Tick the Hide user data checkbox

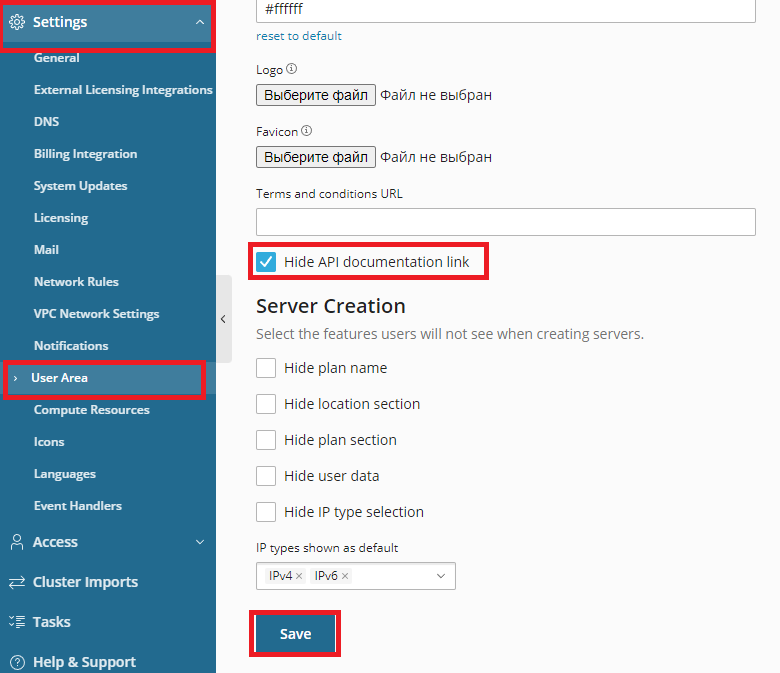coord(266,476)
